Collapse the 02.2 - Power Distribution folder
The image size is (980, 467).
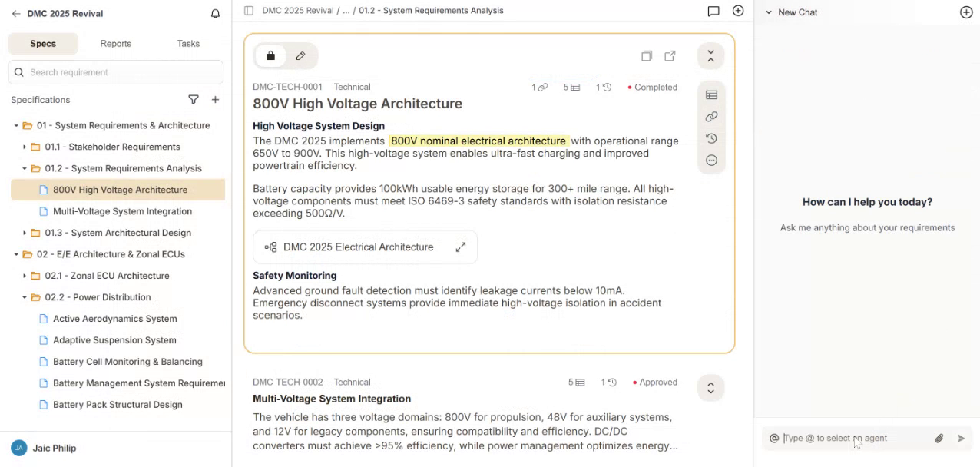pos(25,297)
